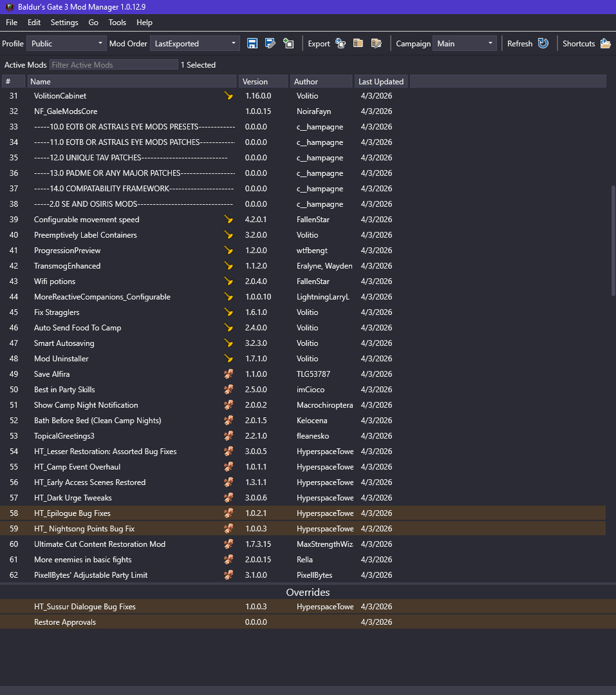Open the File menu
Viewport: 616px width, 695px height.
click(x=12, y=22)
